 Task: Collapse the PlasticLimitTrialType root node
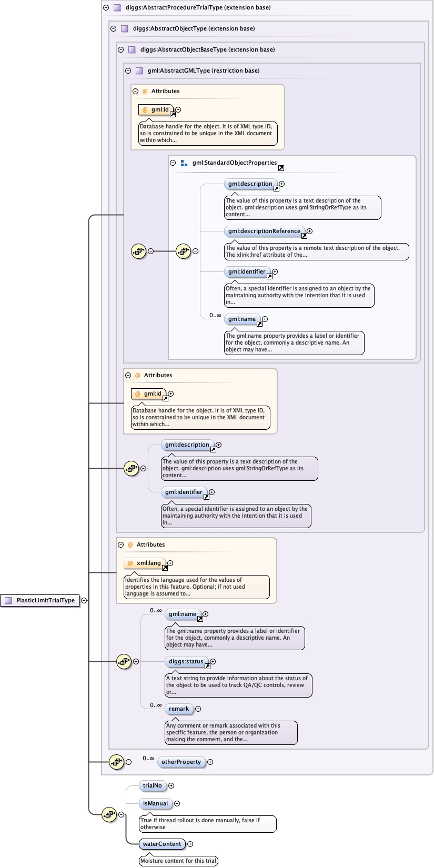click(x=84, y=600)
